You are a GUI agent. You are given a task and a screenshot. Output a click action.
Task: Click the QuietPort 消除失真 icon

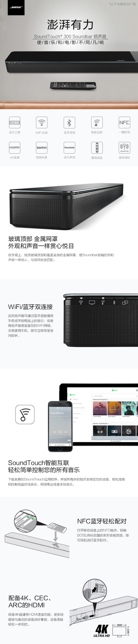(42, 147)
